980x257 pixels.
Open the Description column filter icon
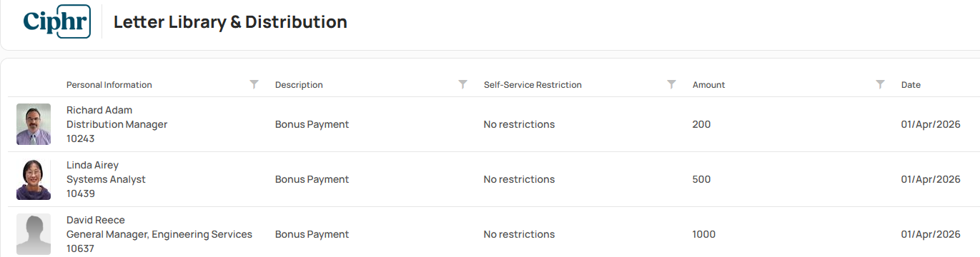tap(462, 84)
